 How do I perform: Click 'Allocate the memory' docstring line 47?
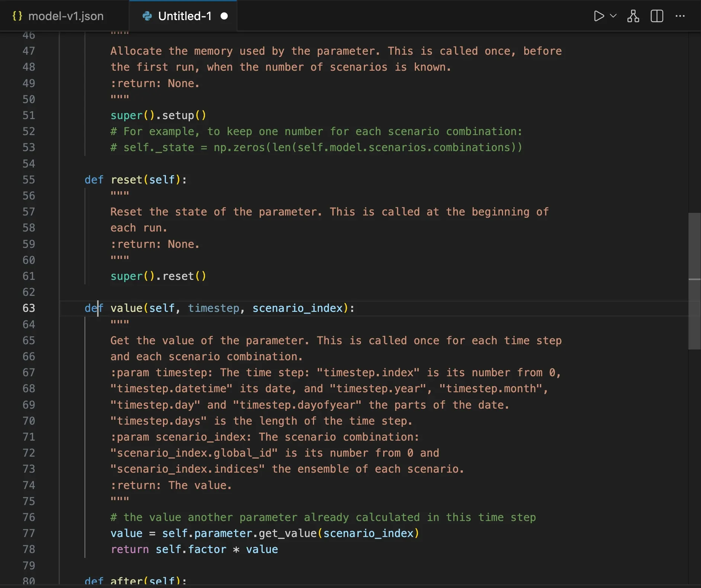click(336, 51)
